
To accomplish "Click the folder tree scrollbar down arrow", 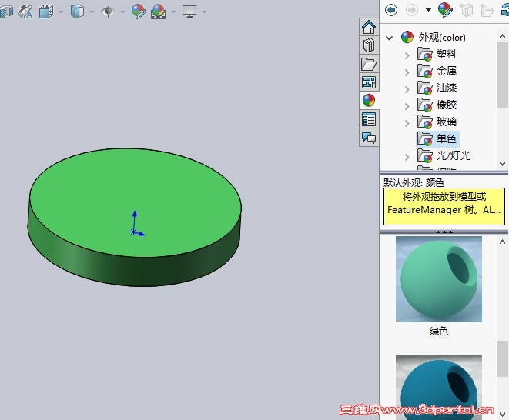I will click(503, 163).
